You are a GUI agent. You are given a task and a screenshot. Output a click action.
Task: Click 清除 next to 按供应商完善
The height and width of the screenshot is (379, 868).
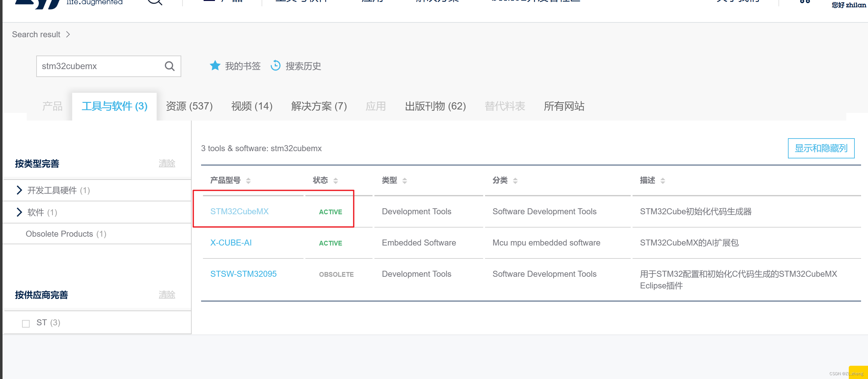tap(167, 295)
